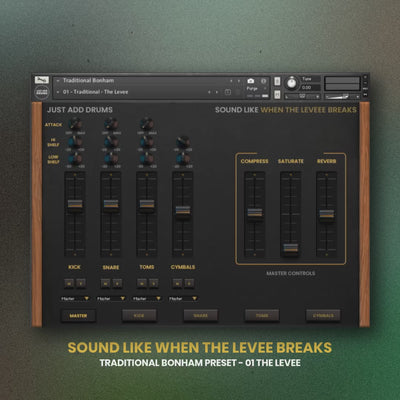Mute the Kick channel

[69, 283]
